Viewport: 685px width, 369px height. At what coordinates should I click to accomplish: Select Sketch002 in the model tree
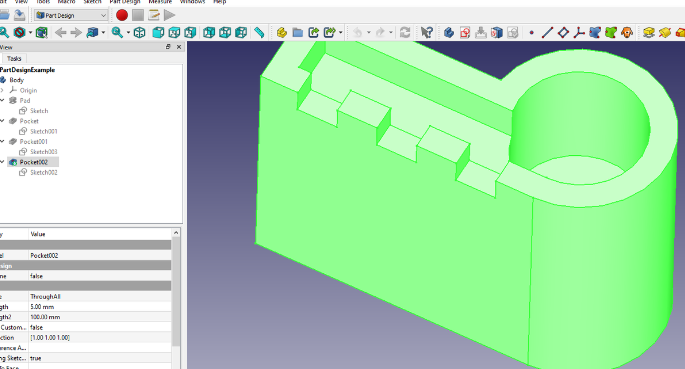tap(44, 172)
